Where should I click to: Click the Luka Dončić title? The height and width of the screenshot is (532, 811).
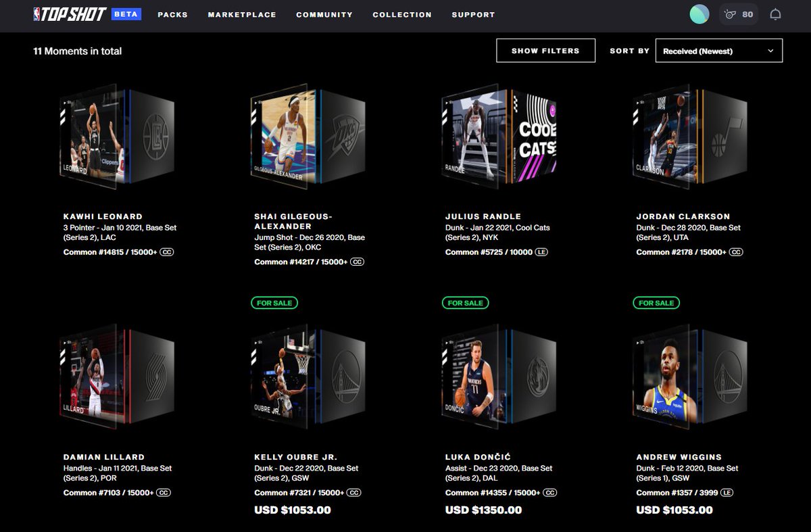coord(478,457)
